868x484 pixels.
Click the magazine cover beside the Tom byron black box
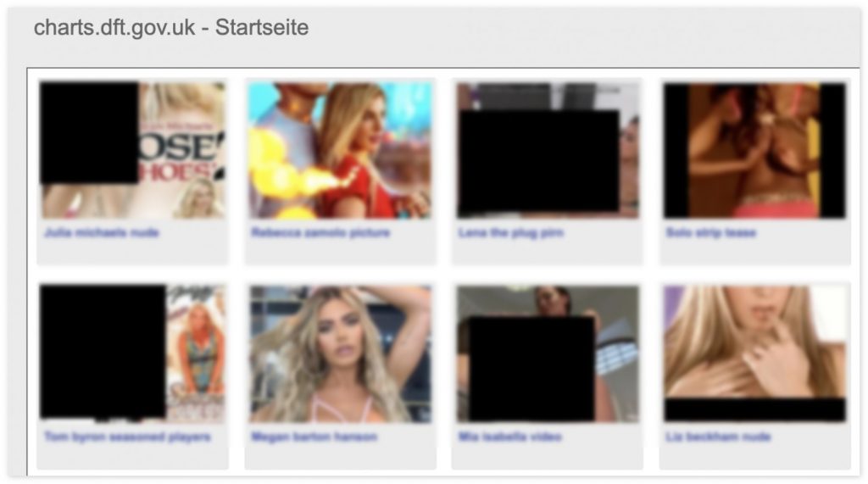click(196, 353)
